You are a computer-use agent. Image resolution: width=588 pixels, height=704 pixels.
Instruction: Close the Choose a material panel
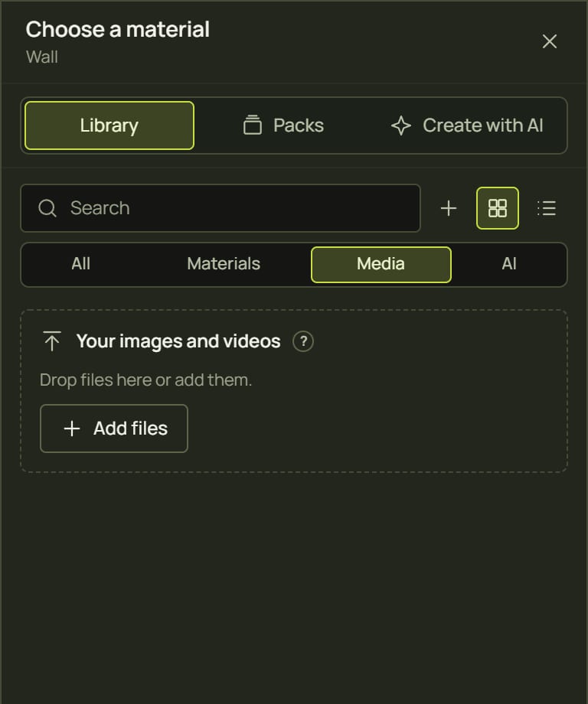tap(550, 41)
